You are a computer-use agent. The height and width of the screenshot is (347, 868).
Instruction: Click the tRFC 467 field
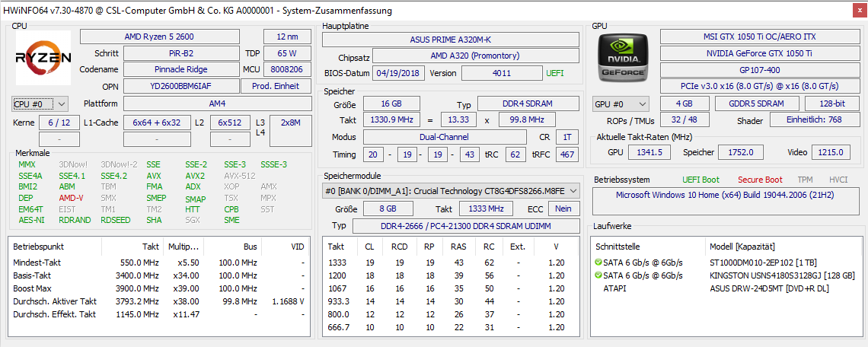[567, 154]
